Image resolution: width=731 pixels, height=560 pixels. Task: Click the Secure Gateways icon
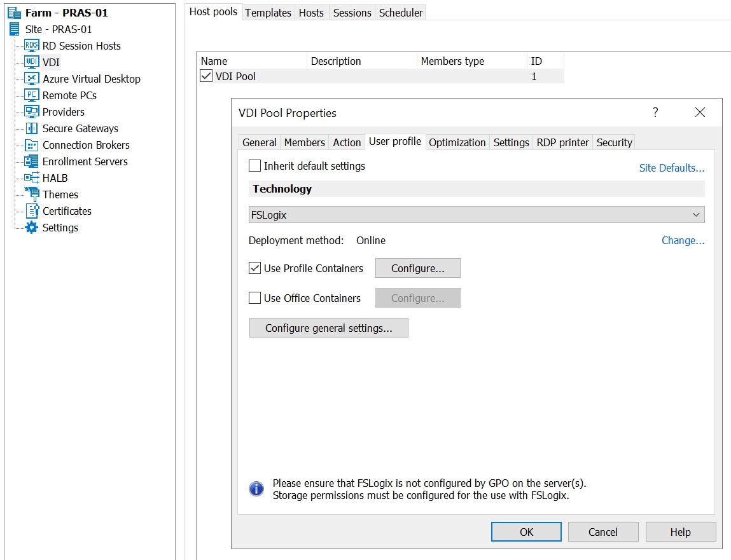click(x=32, y=128)
